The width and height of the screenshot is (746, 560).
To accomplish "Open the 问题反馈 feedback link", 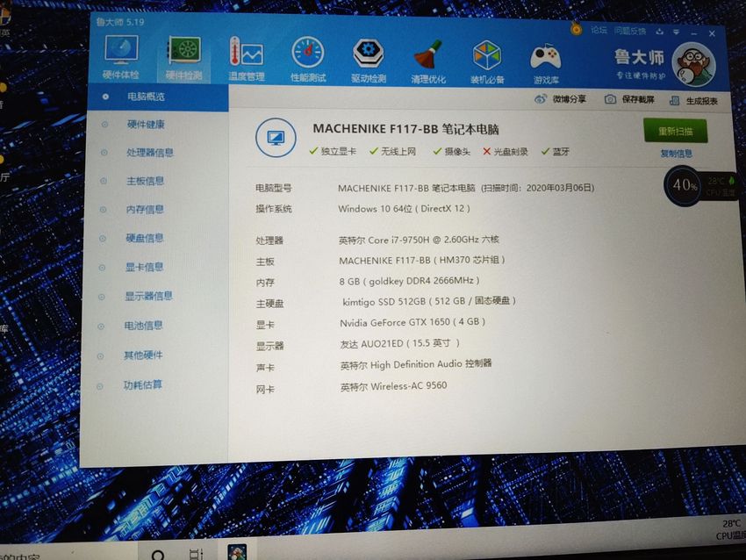I will tap(630, 31).
